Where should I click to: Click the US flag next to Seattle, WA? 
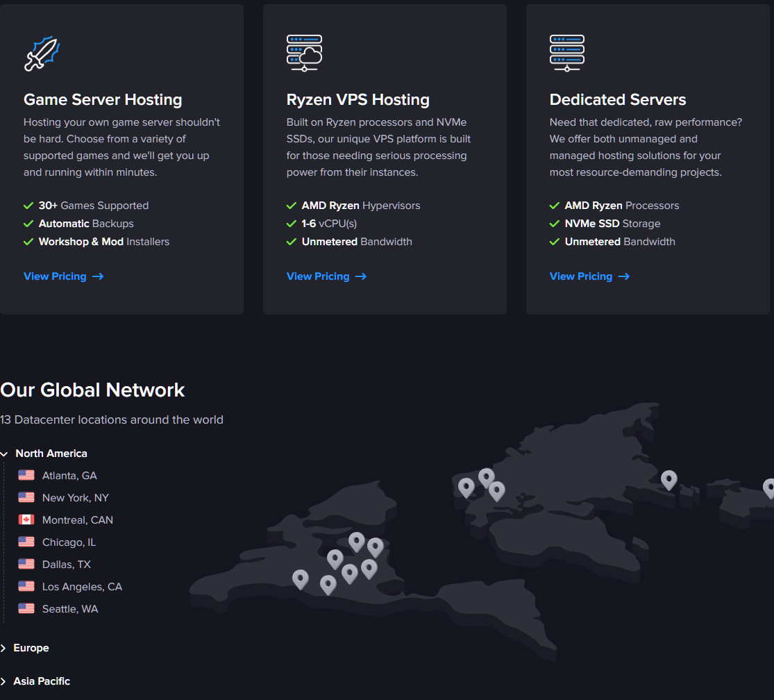coord(26,608)
